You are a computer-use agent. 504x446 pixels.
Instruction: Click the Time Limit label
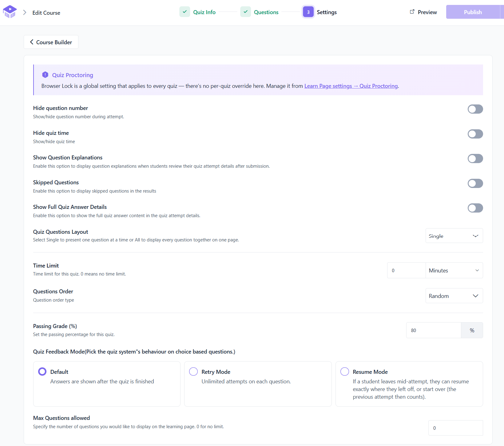[x=46, y=266]
